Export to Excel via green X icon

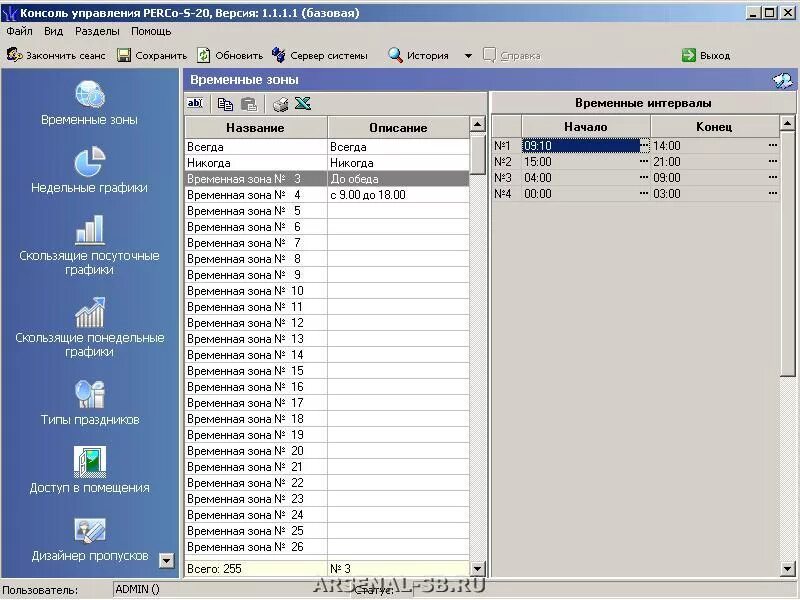click(303, 104)
